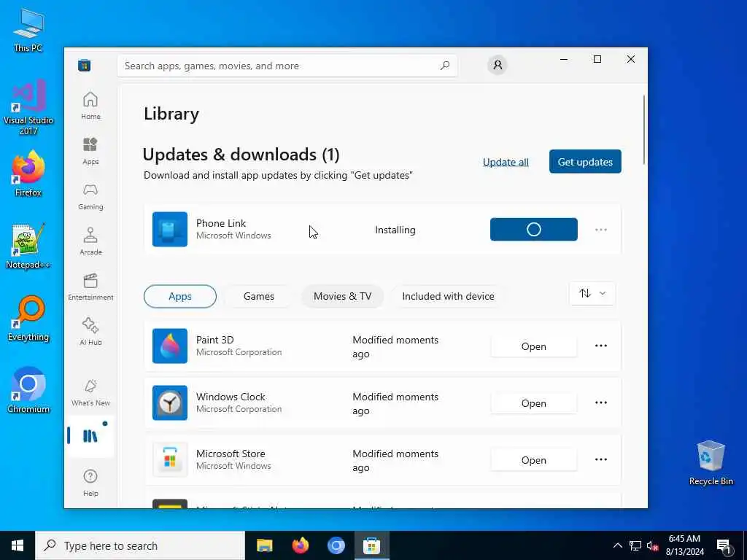Click the Phone Link app name
Image resolution: width=747 pixels, height=560 pixels.
pyautogui.click(x=221, y=223)
